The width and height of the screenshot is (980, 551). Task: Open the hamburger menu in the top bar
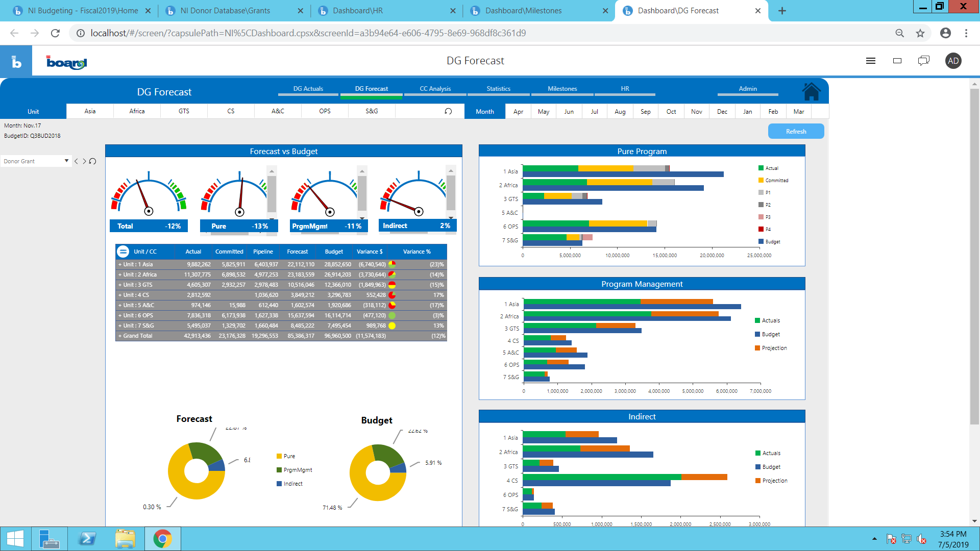pos(871,61)
